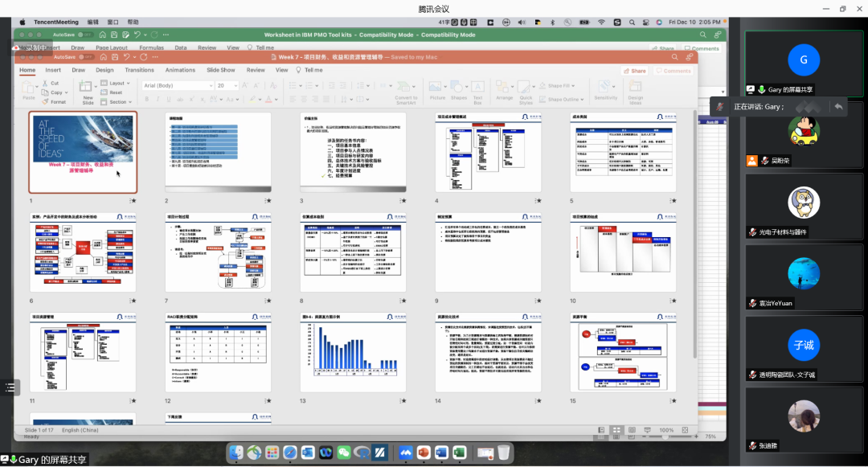
Task: Click the Cut scissors tool
Action: pos(45,83)
